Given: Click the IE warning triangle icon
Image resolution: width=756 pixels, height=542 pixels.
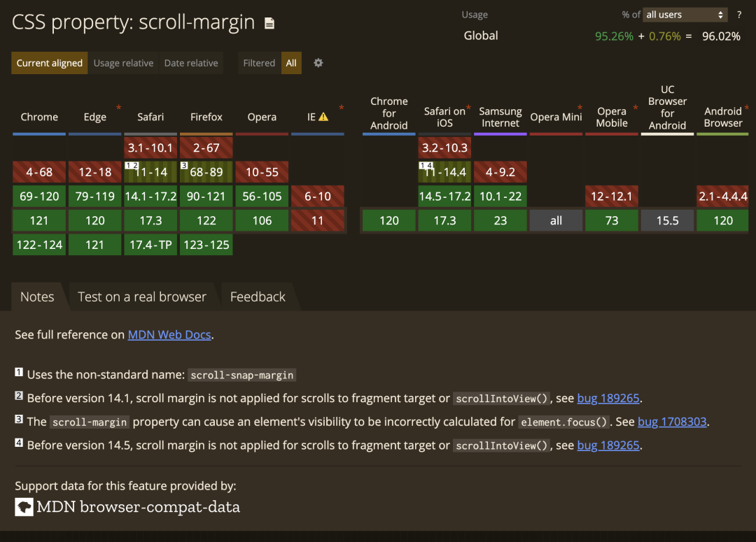Looking at the screenshot, I should click(323, 117).
